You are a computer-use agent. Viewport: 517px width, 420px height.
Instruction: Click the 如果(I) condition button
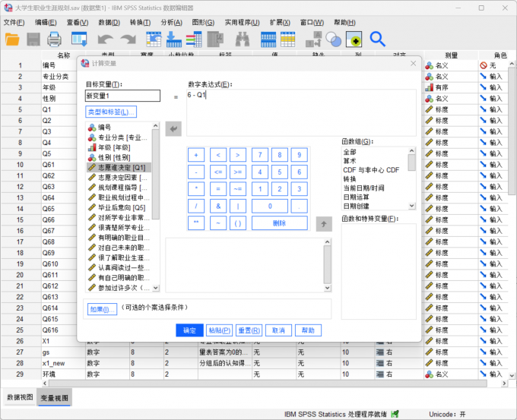(x=102, y=309)
